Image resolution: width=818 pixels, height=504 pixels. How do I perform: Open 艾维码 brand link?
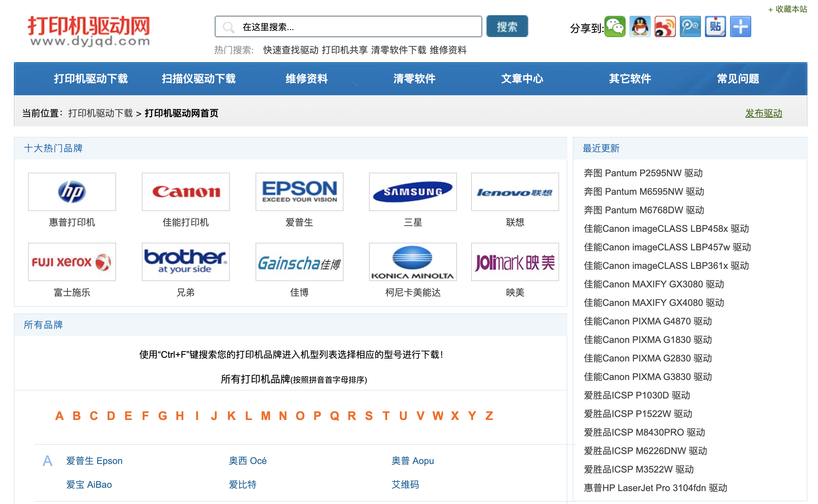coord(405,485)
